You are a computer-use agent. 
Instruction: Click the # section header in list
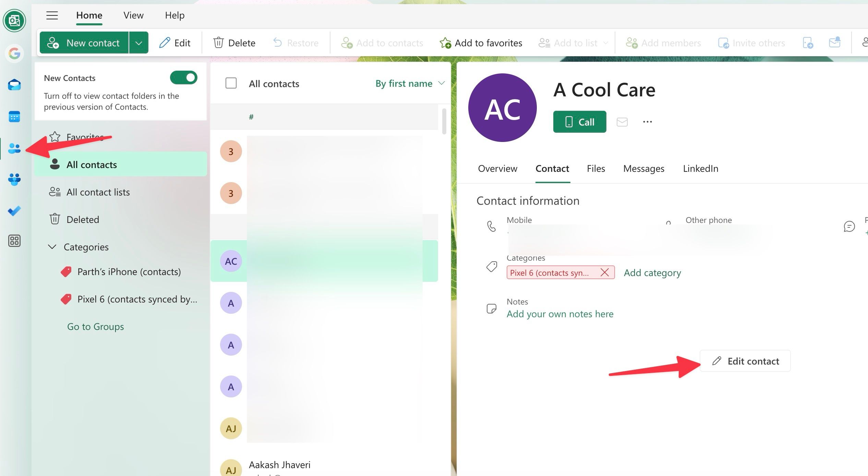pos(324,117)
